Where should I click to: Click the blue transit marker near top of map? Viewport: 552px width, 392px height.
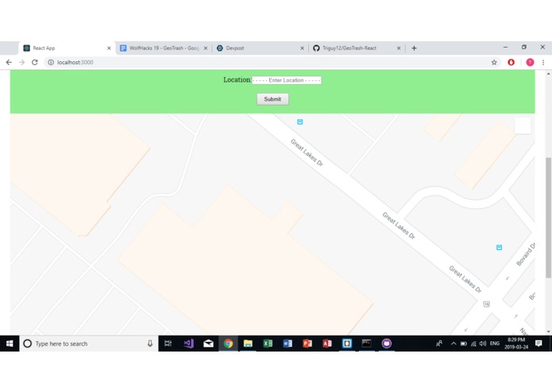pyautogui.click(x=300, y=121)
